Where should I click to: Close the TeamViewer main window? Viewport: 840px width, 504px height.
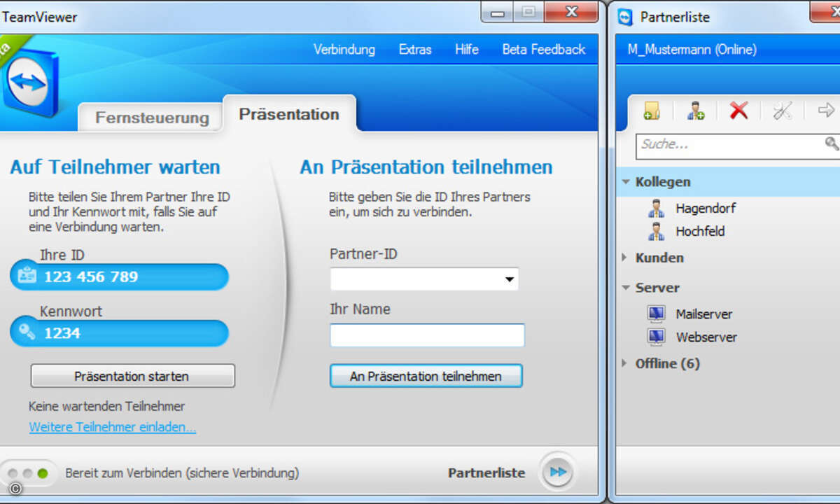click(571, 11)
